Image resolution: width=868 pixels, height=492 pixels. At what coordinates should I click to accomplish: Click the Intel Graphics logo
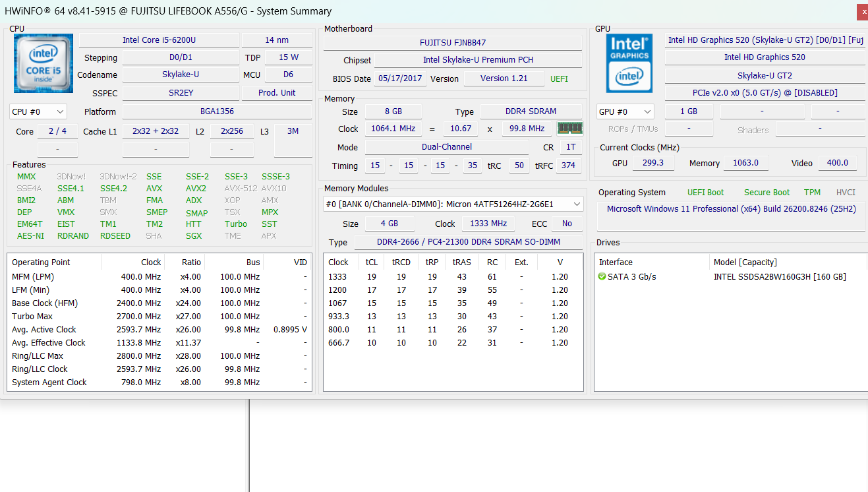click(629, 63)
